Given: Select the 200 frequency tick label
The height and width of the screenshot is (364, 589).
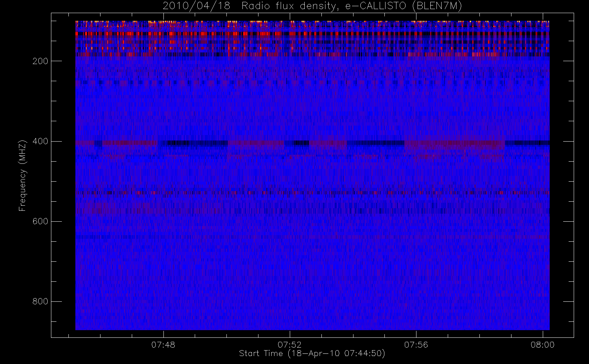Looking at the screenshot, I should [x=40, y=61].
